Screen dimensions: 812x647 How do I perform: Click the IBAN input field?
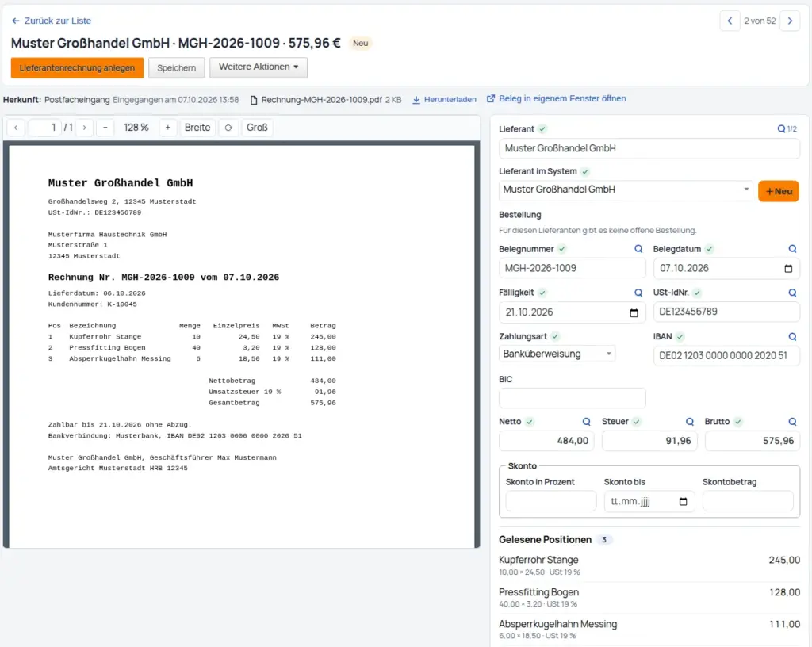[x=726, y=355]
